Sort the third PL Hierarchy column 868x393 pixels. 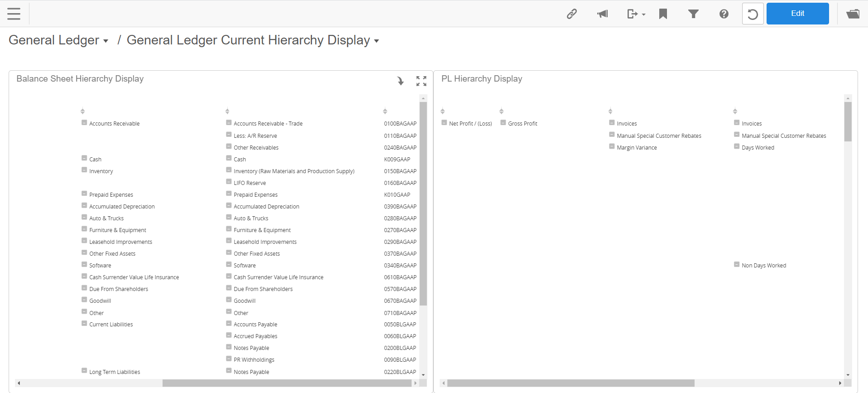coord(610,111)
